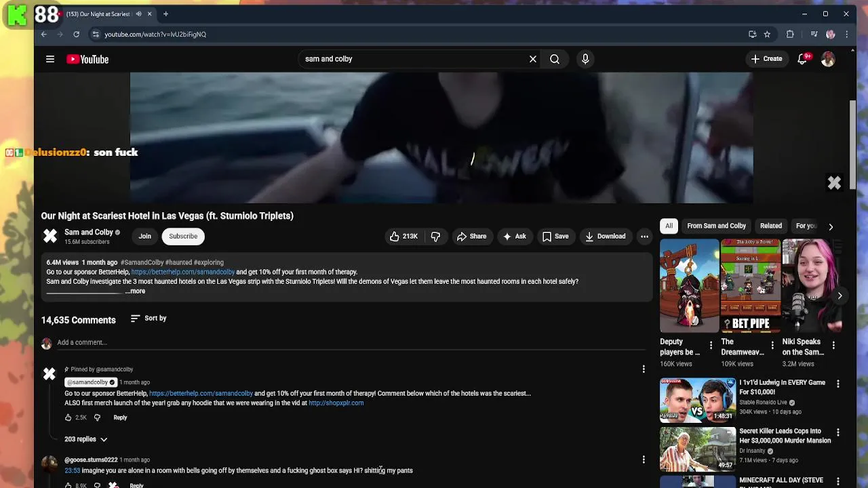Open options for 'Secret Killer Leads Cops' video
868x488 pixels.
[x=837, y=432]
